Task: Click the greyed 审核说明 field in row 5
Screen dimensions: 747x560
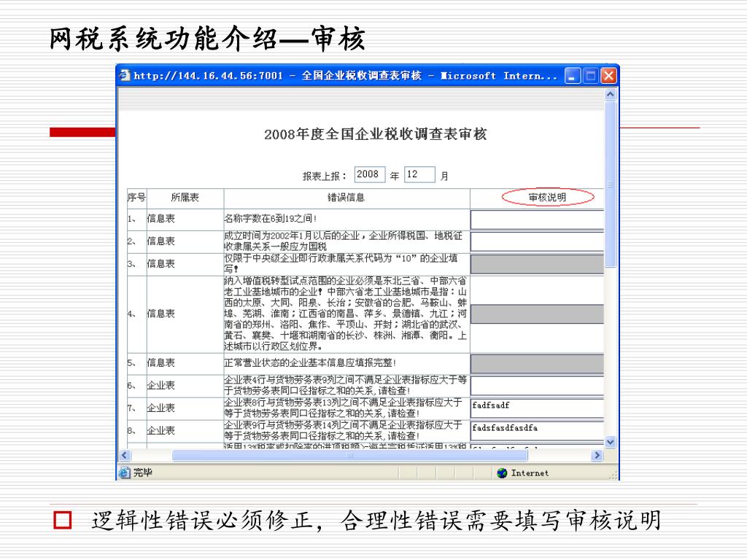Action: [538, 364]
